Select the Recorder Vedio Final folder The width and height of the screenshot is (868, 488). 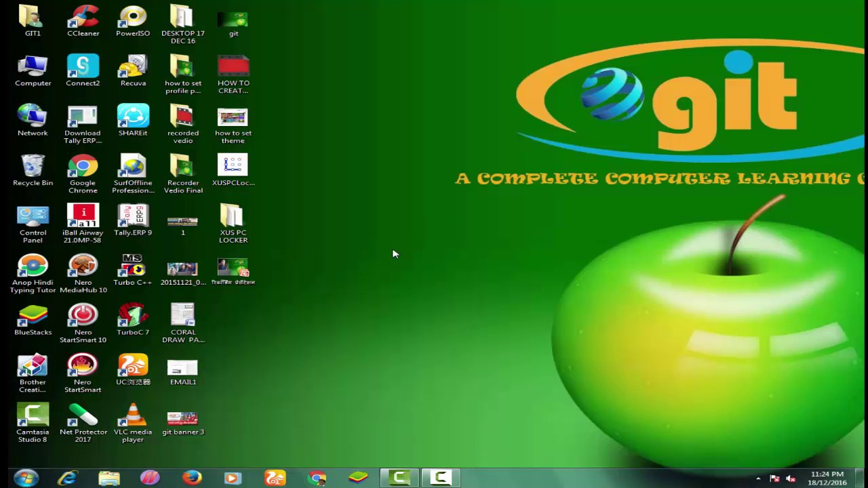pyautogui.click(x=183, y=174)
